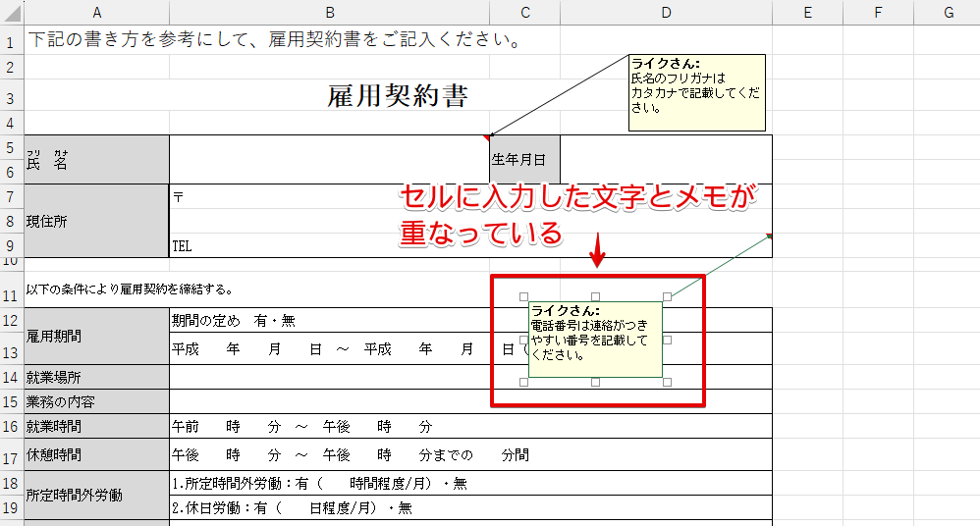Image resolution: width=980 pixels, height=526 pixels.
Task: Click the 雇用契約書 title cell
Action: [x=398, y=96]
